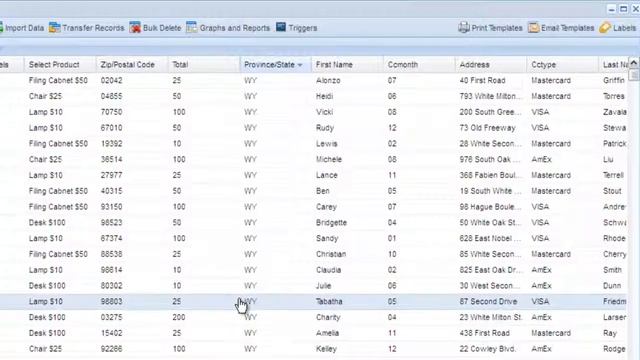Click the Labels tag icon
Screen dimensions: 640x360
[x=605, y=28]
